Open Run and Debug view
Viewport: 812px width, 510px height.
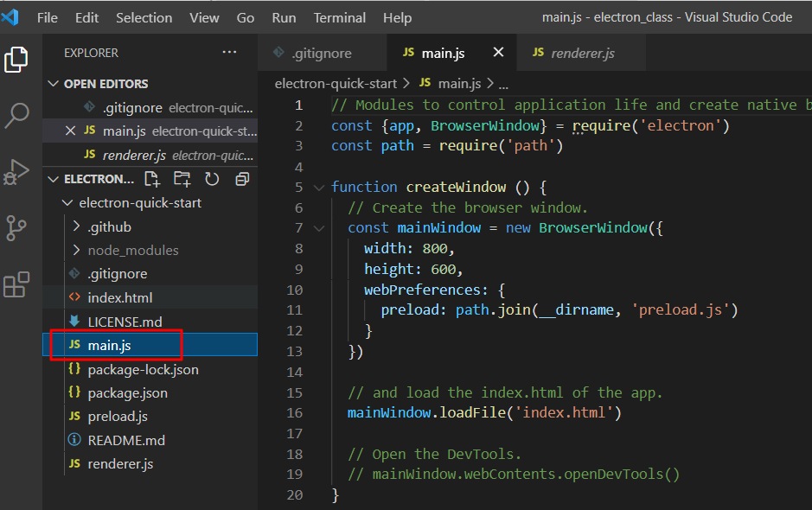click(16, 172)
